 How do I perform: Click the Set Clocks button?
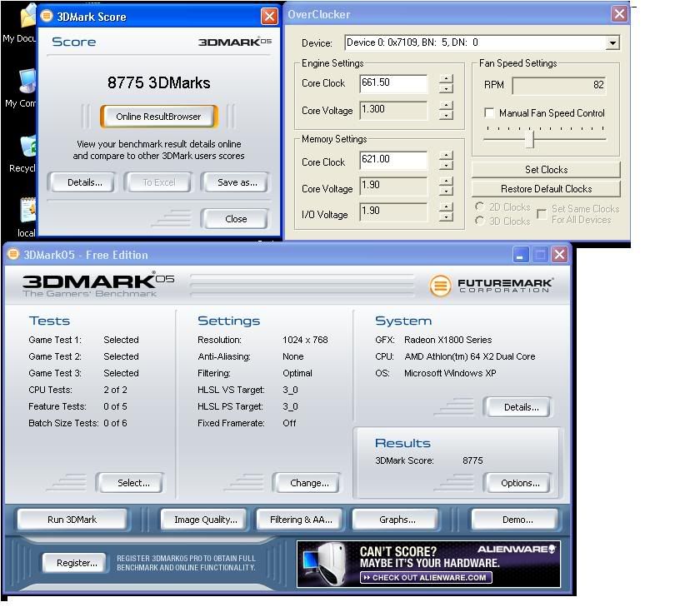click(546, 170)
